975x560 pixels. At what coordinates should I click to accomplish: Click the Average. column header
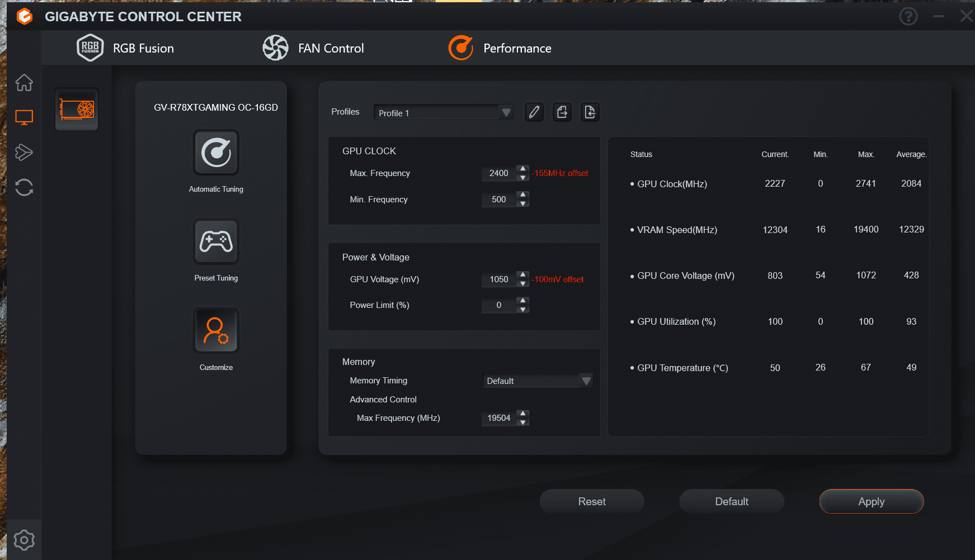point(911,154)
